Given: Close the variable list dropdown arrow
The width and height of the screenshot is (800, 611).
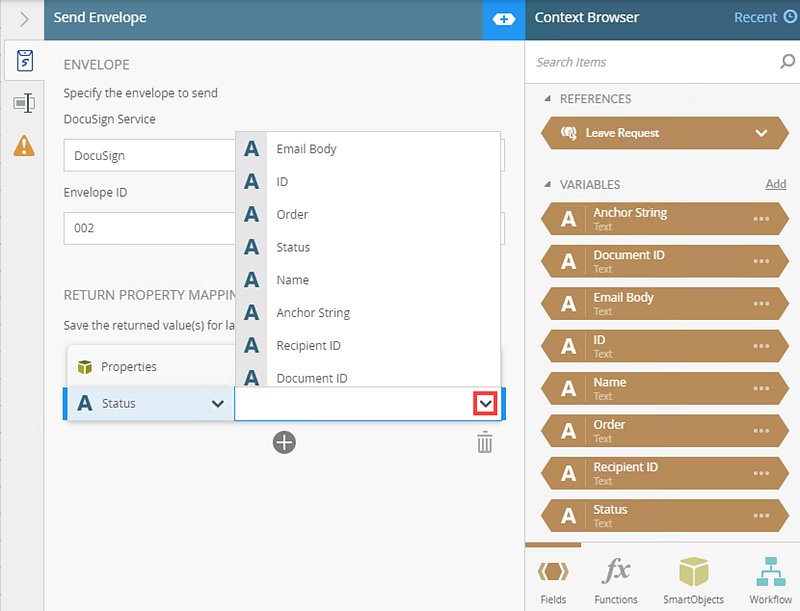Looking at the screenshot, I should 485,404.
